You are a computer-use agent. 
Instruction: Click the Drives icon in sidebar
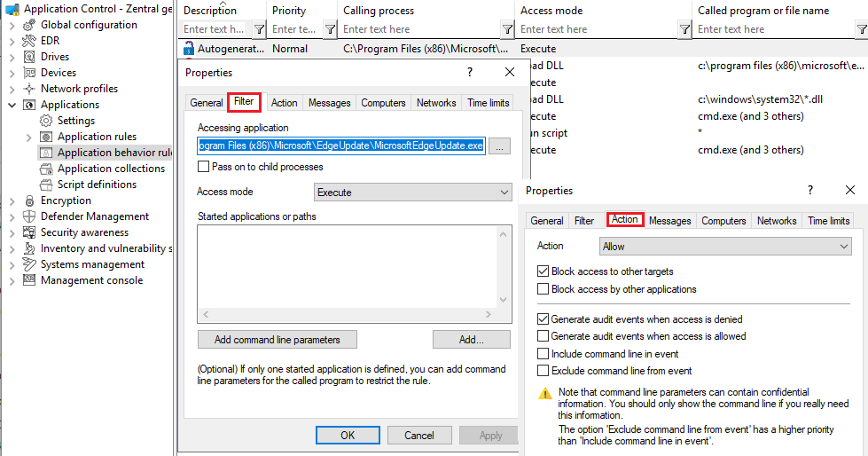(x=28, y=57)
